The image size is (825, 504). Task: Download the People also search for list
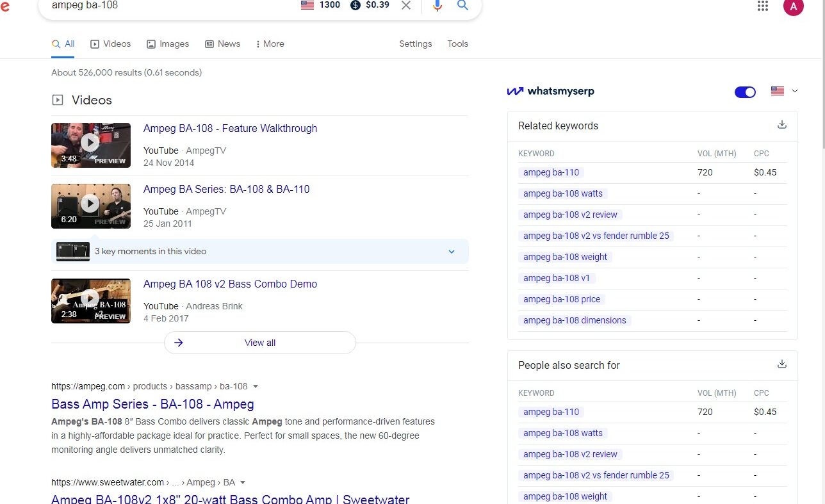pyautogui.click(x=781, y=364)
